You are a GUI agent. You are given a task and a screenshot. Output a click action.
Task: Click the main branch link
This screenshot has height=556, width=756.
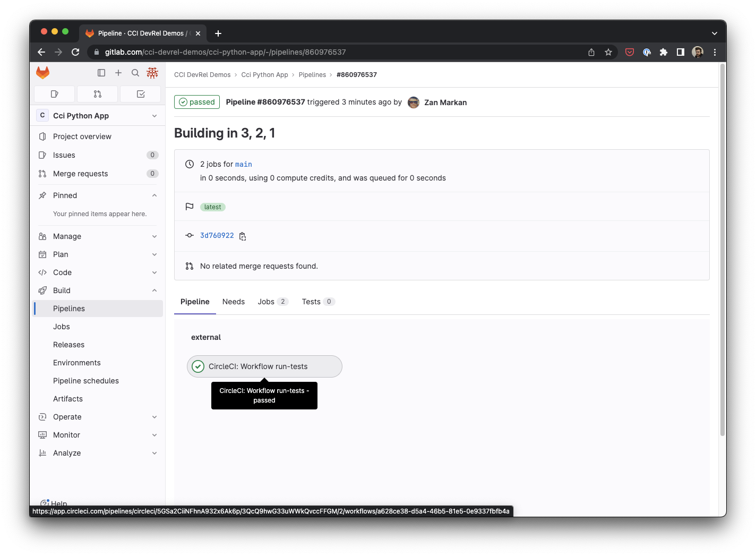pyautogui.click(x=244, y=165)
